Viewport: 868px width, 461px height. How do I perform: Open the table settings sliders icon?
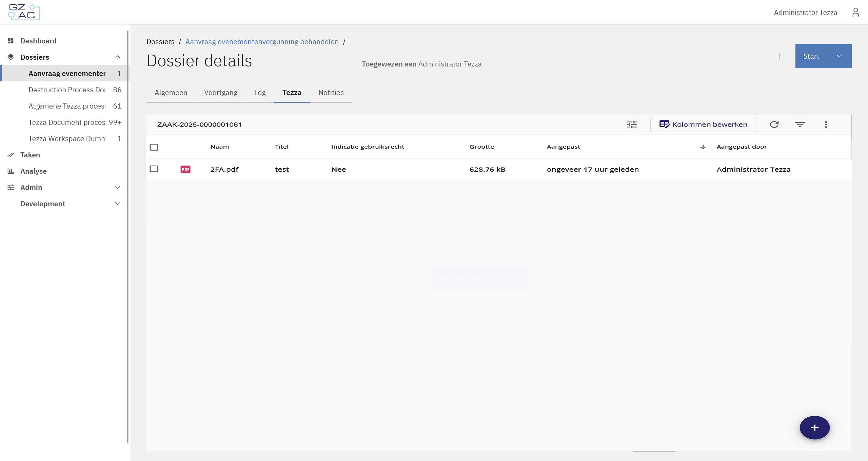pyautogui.click(x=631, y=124)
